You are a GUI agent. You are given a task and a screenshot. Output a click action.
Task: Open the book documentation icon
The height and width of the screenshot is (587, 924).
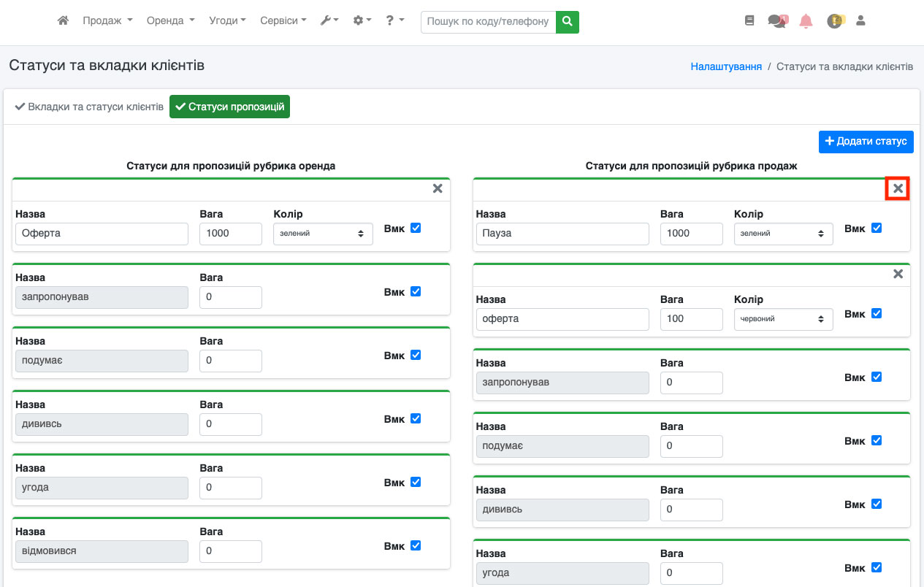(749, 21)
